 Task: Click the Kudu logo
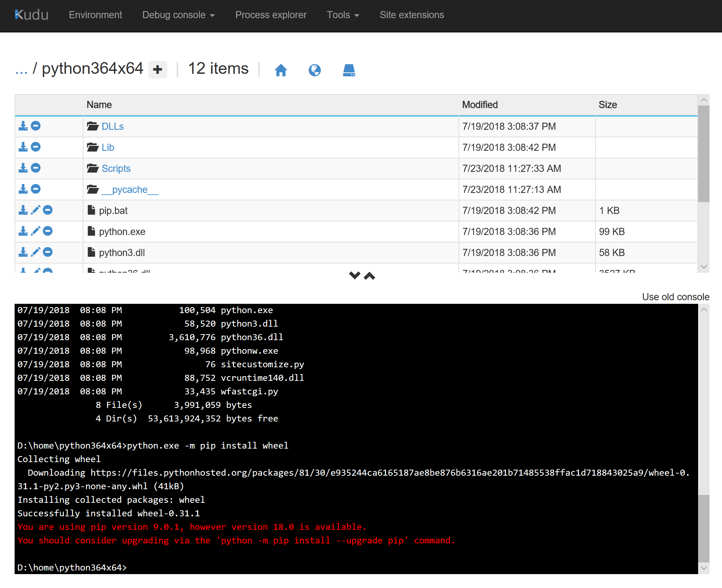tap(31, 15)
